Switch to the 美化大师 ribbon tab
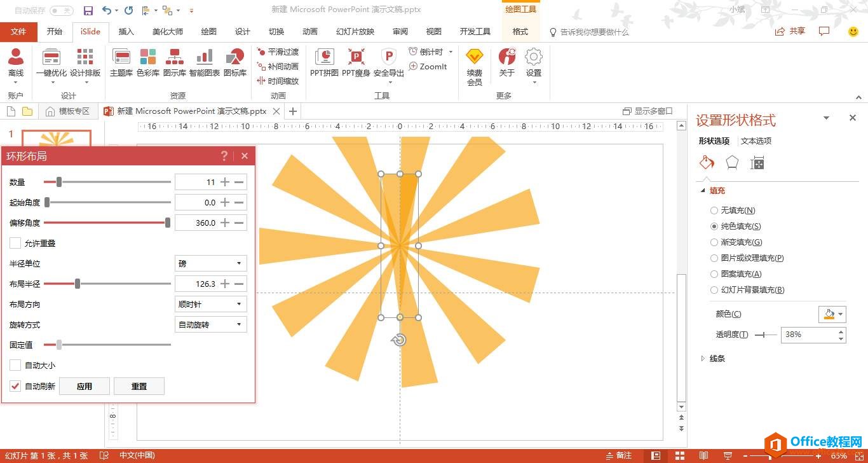 point(166,31)
